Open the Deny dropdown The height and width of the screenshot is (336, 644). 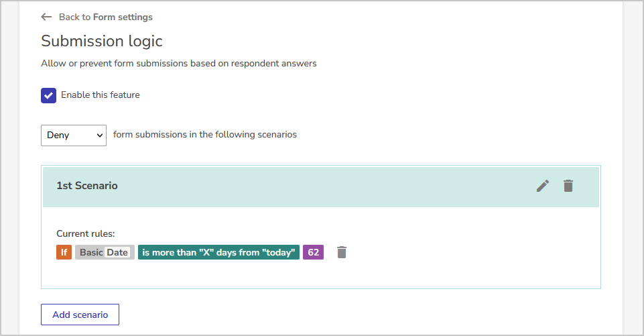[x=74, y=135]
